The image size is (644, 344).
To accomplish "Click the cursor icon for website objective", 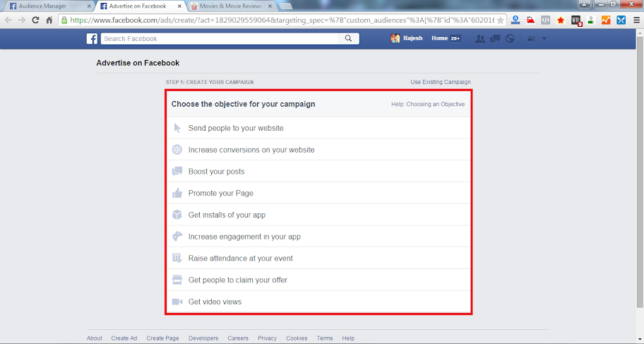I will (x=177, y=128).
